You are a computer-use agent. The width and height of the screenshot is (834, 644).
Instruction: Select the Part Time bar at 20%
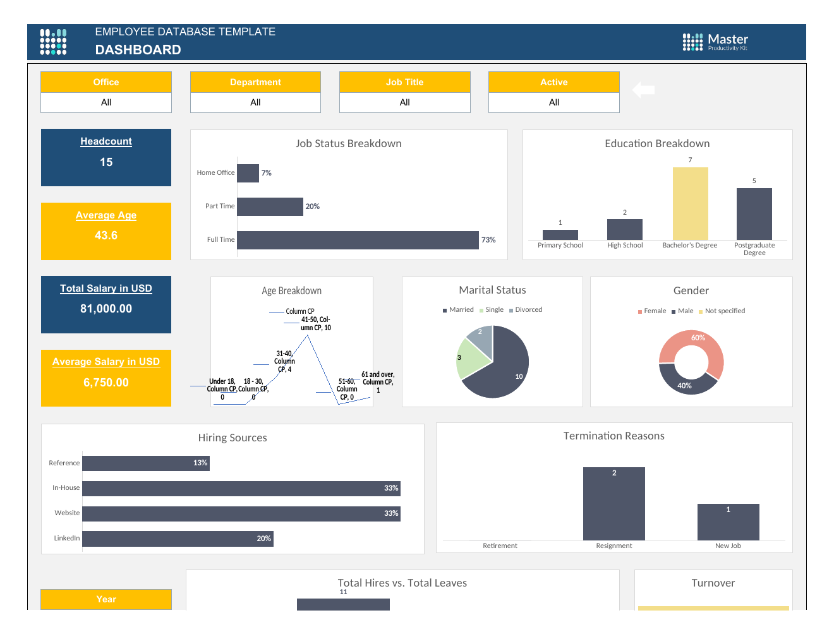pos(270,206)
